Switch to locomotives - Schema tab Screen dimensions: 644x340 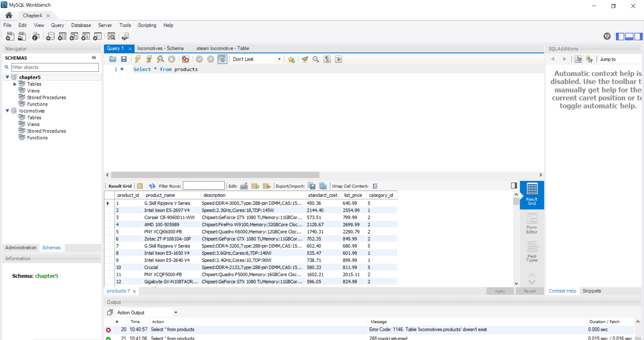click(x=160, y=48)
